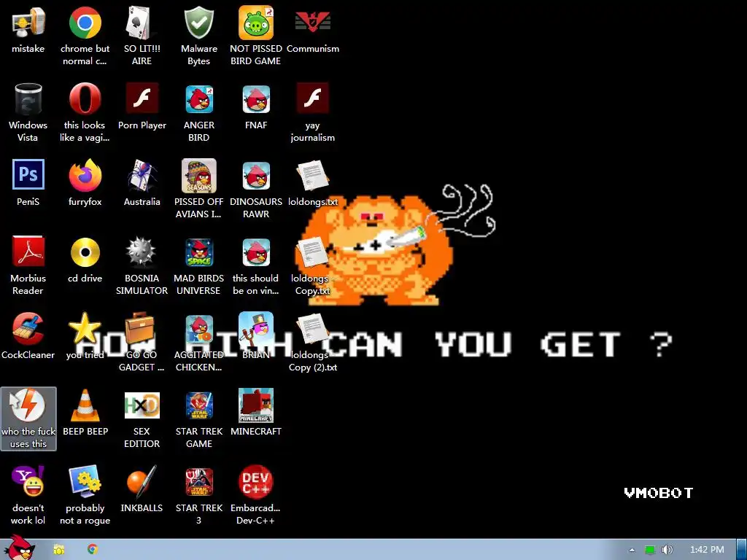Open the 'mistake' computer icon
747x560 pixels.
coord(28,23)
